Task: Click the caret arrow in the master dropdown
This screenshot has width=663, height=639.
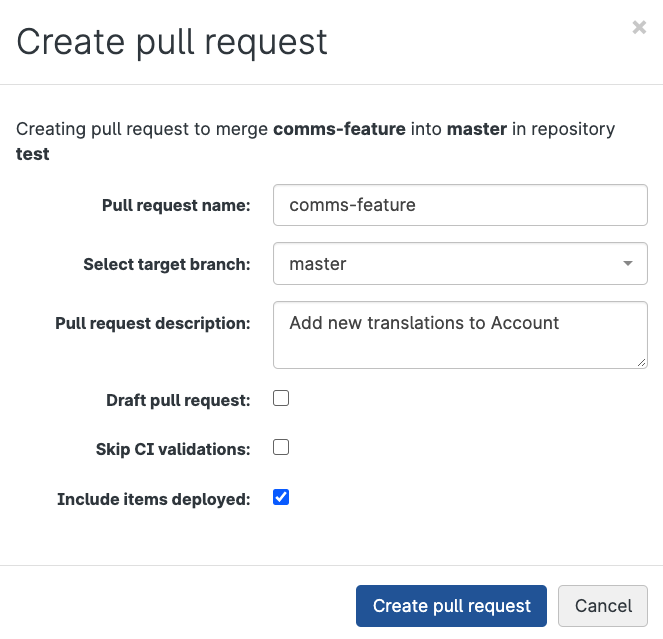Action: click(x=627, y=264)
